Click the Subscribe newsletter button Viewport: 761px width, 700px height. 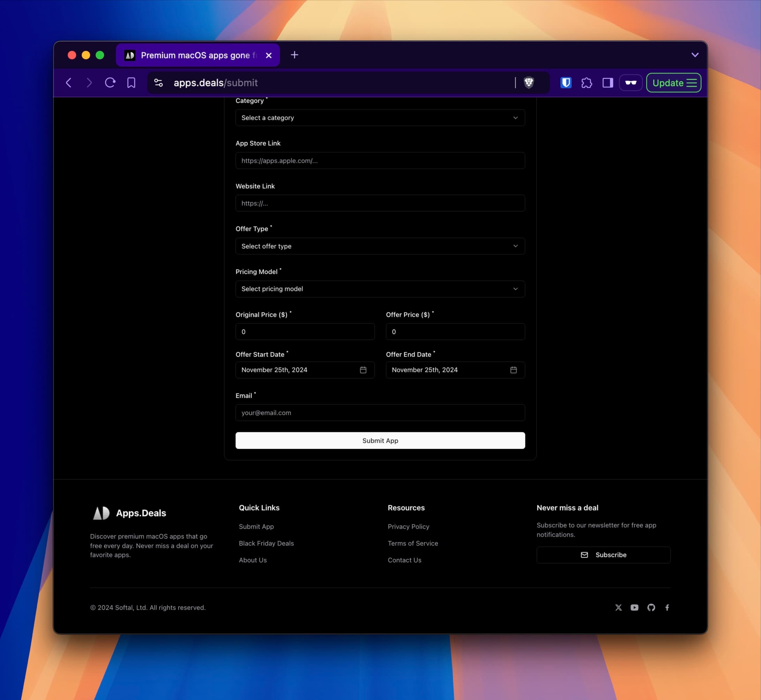coord(603,554)
